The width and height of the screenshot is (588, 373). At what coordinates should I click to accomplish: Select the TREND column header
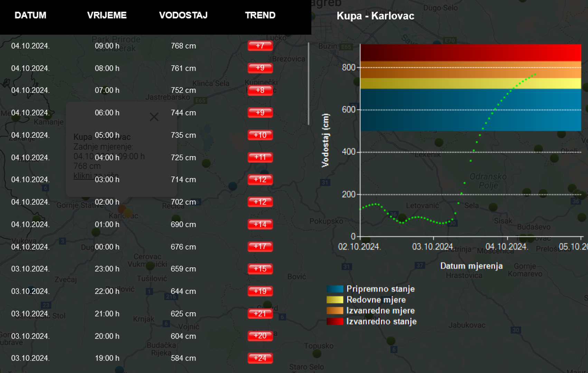pyautogui.click(x=260, y=16)
